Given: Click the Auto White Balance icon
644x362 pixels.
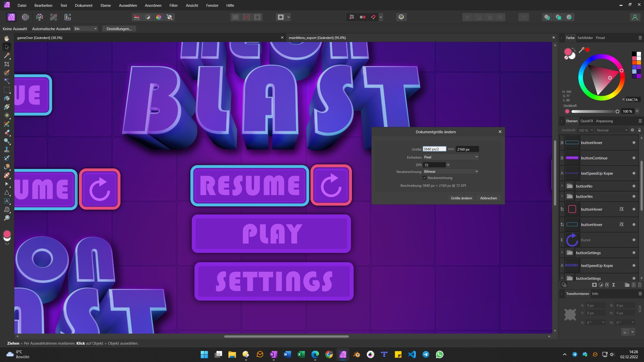Looking at the screenshot, I should pos(170,17).
